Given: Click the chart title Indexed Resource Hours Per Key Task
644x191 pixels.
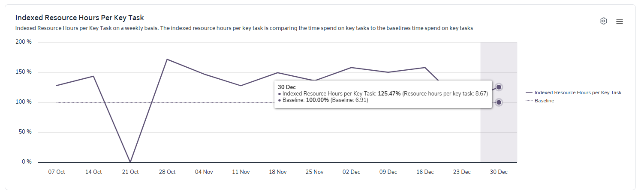Looking at the screenshot, I should pos(79,18).
